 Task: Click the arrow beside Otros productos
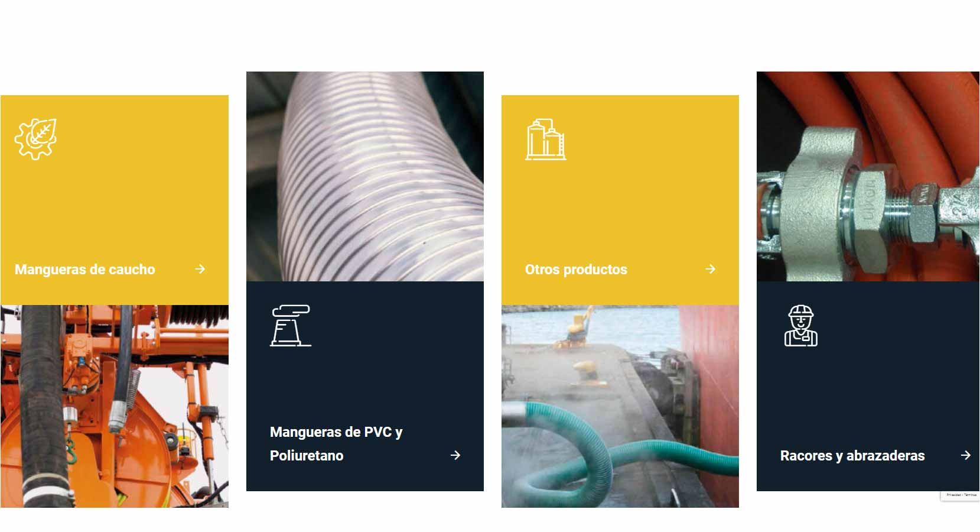711,269
